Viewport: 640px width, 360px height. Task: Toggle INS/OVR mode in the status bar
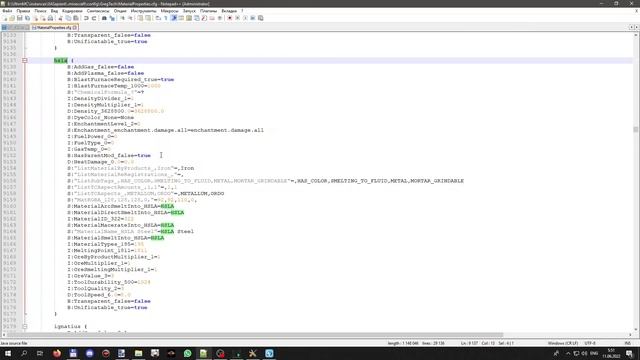[628, 343]
